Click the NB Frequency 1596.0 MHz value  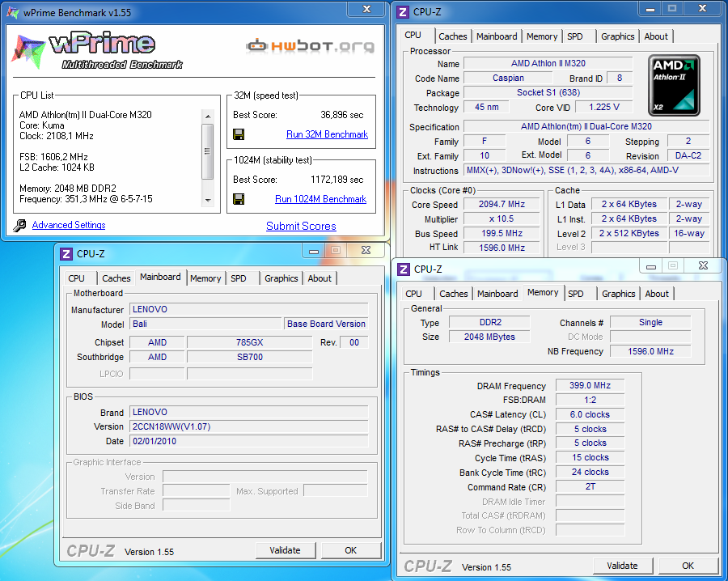click(x=650, y=351)
